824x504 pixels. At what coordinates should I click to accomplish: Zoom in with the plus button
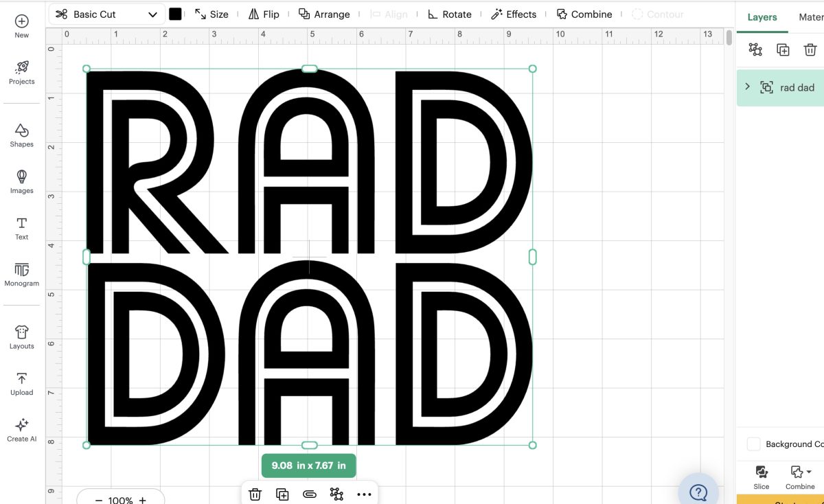(143, 501)
